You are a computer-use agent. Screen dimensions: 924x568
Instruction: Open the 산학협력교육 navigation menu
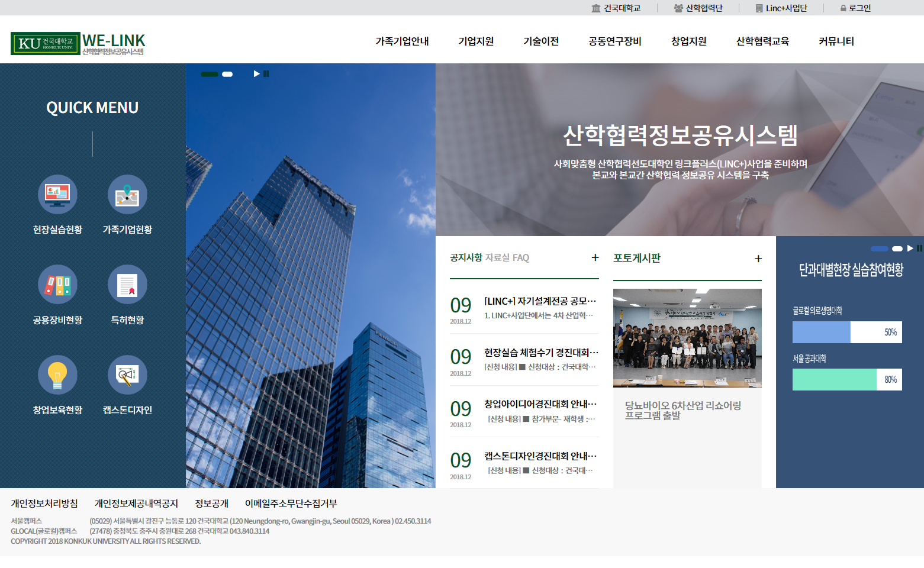coord(762,41)
